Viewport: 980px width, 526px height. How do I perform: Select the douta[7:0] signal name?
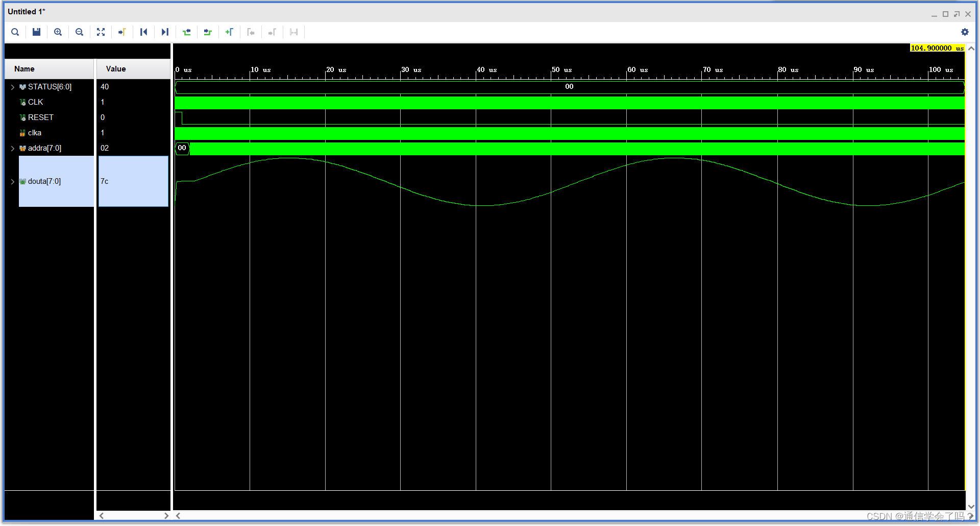[x=44, y=181]
